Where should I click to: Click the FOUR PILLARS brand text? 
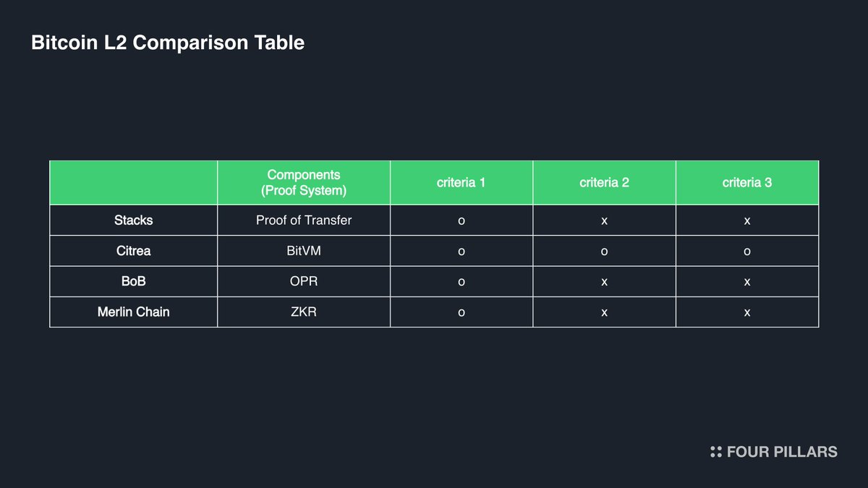(782, 452)
